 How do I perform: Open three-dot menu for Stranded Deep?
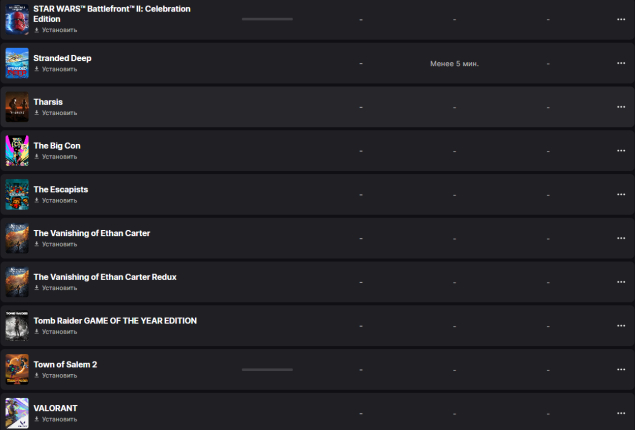coord(621,63)
